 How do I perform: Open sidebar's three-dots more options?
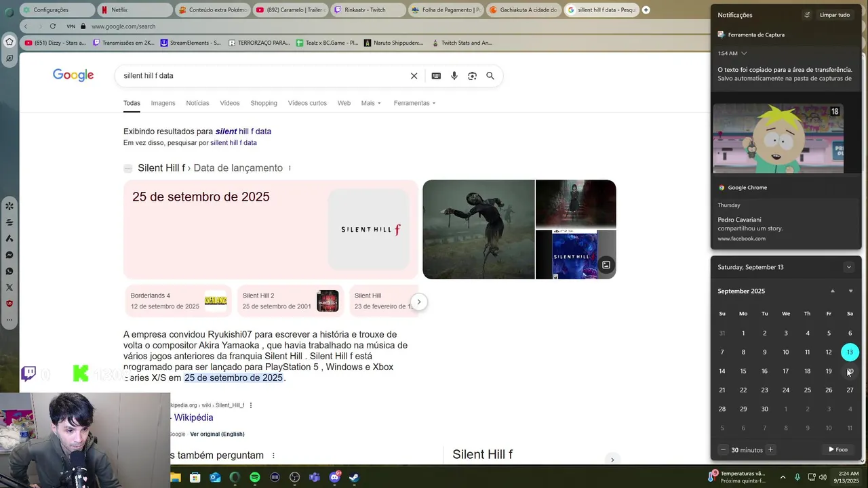click(x=9, y=320)
